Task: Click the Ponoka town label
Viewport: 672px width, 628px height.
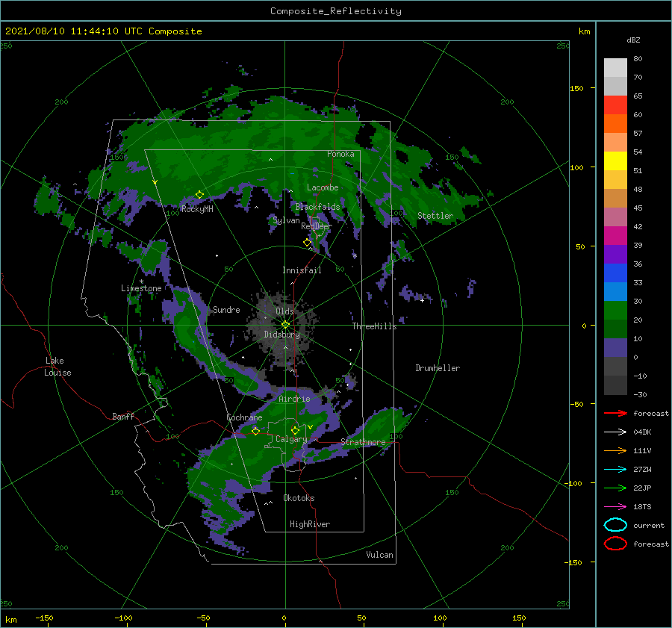Action: (340, 154)
